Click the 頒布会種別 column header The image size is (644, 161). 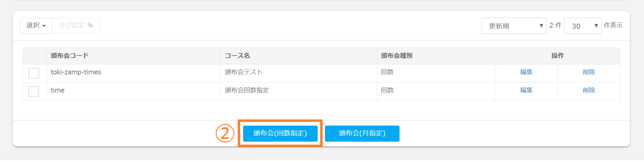[396, 56]
